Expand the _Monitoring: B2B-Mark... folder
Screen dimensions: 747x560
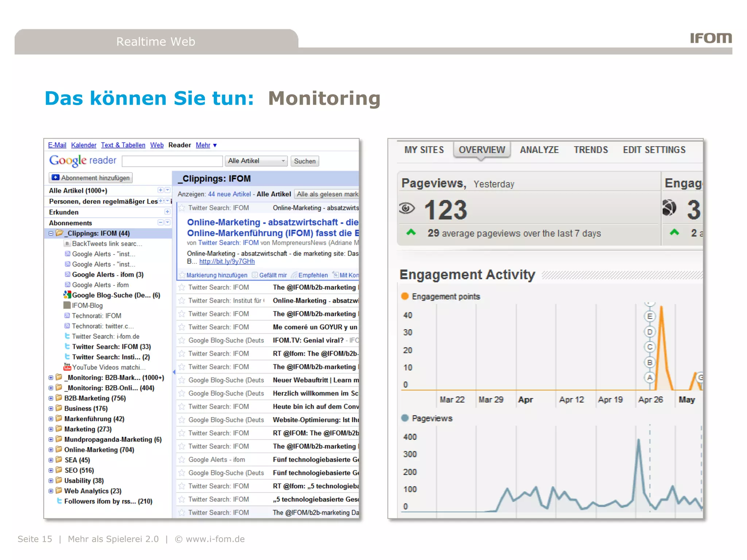click(x=51, y=378)
